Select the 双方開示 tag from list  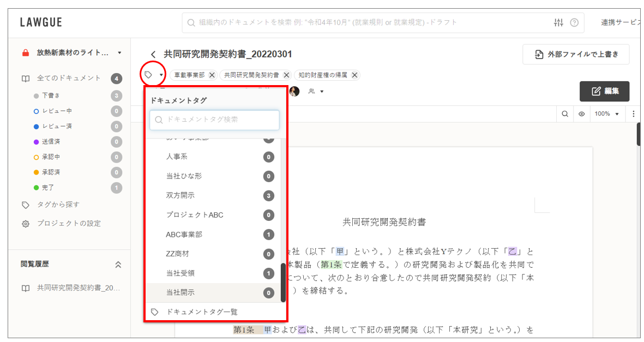point(180,195)
